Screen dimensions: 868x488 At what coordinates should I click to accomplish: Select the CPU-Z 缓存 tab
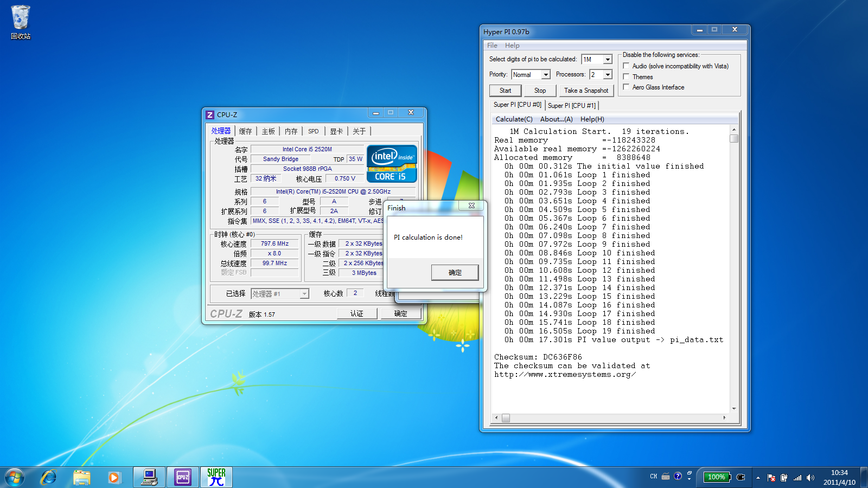[245, 131]
